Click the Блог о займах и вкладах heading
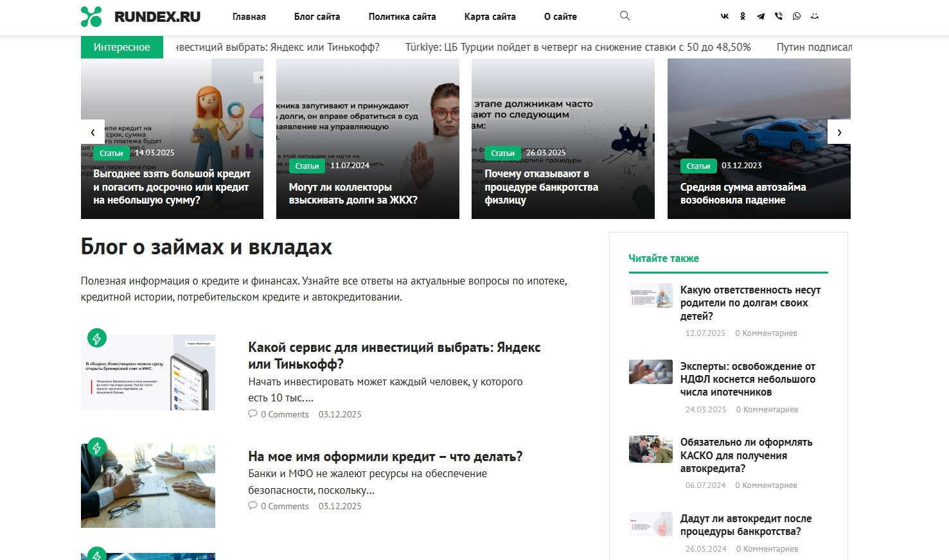This screenshot has height=560, width=949. click(206, 247)
